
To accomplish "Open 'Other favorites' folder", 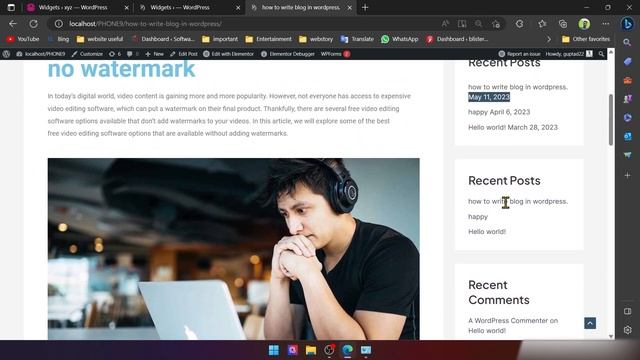I will 586,39.
